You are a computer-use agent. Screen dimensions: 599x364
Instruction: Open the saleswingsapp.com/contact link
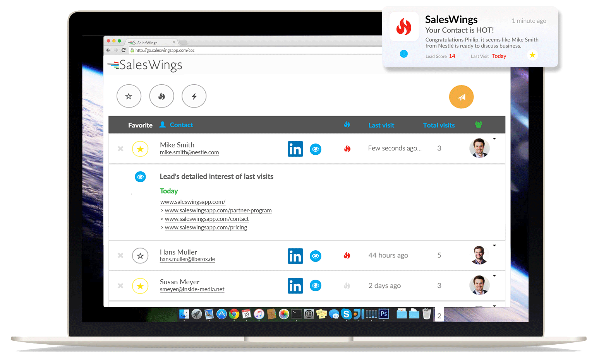pyautogui.click(x=207, y=219)
